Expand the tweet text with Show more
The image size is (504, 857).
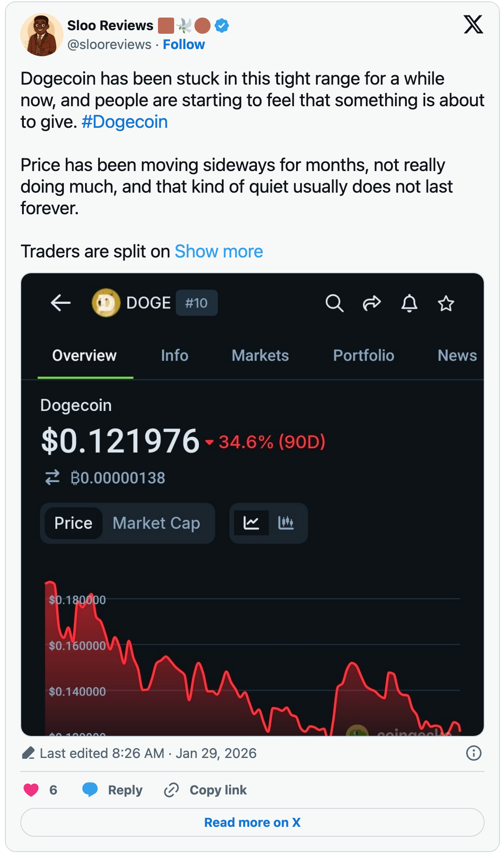219,252
